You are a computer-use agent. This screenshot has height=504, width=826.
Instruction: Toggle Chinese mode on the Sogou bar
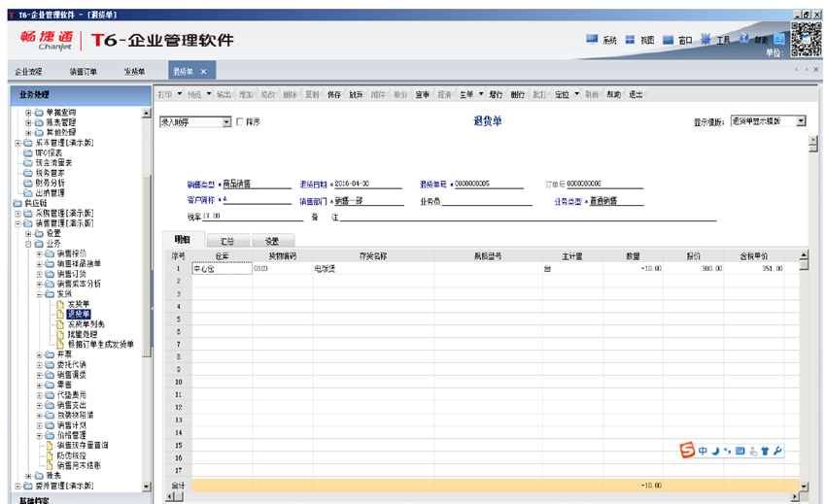click(x=703, y=451)
